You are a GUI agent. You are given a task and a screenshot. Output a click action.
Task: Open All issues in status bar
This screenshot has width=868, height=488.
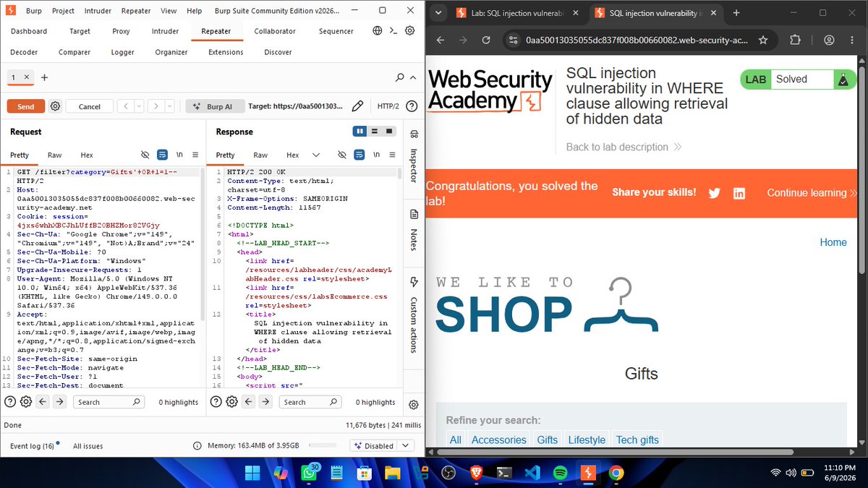[88, 446]
